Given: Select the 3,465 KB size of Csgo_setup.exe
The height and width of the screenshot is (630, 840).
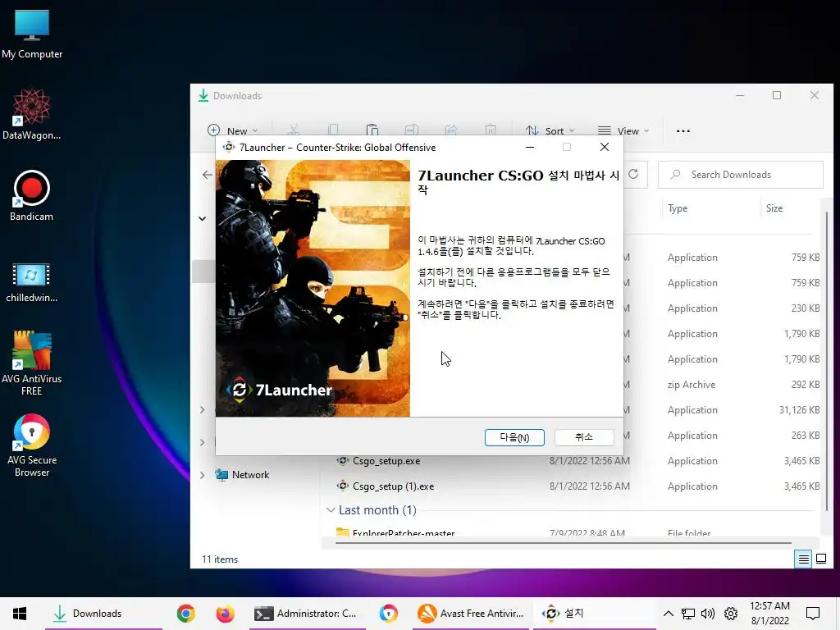Looking at the screenshot, I should click(802, 461).
